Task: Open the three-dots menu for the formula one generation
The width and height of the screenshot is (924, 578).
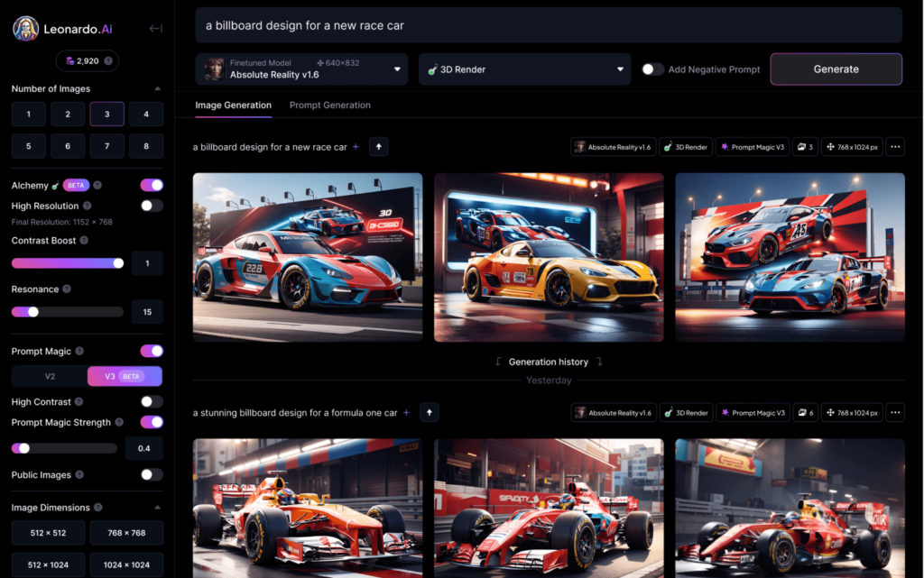Action: 895,412
